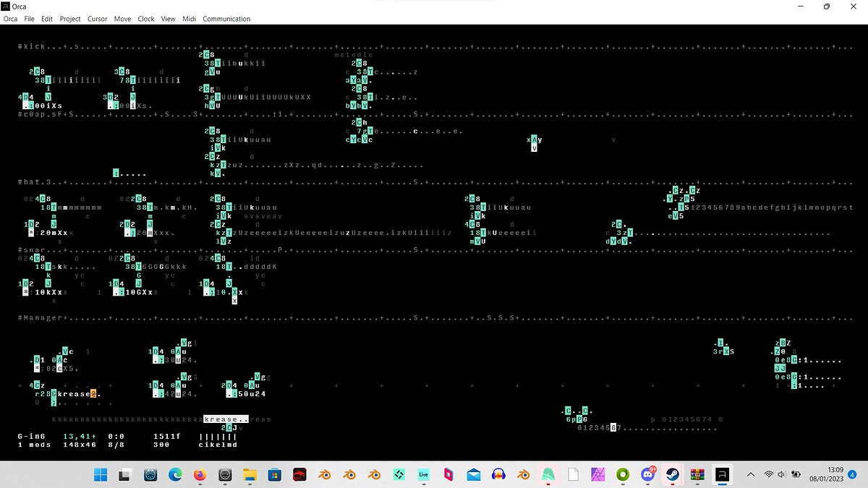Open WinRAR from the taskbar
Screen dimensions: 868x488
click(697, 475)
